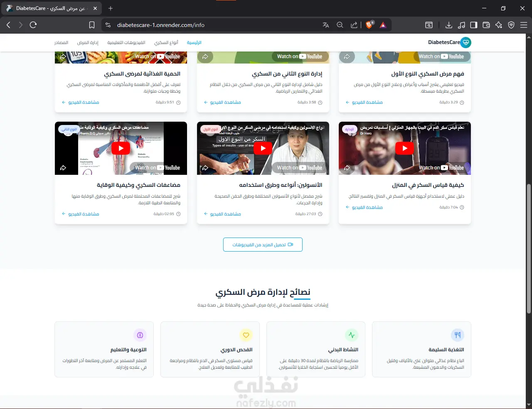
Task: Click the 'النشاط البدني' tip heading
Action: (343, 350)
